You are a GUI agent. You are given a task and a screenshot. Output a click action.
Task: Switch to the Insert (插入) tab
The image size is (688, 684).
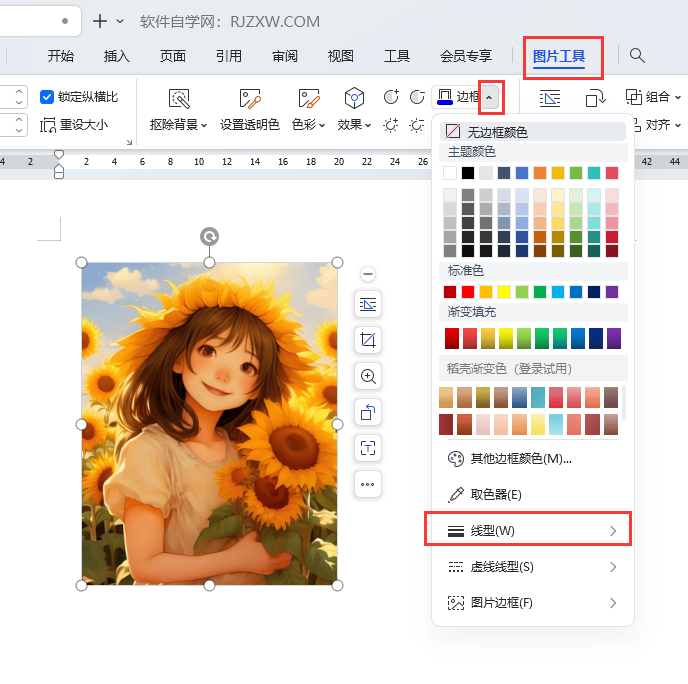pos(116,56)
